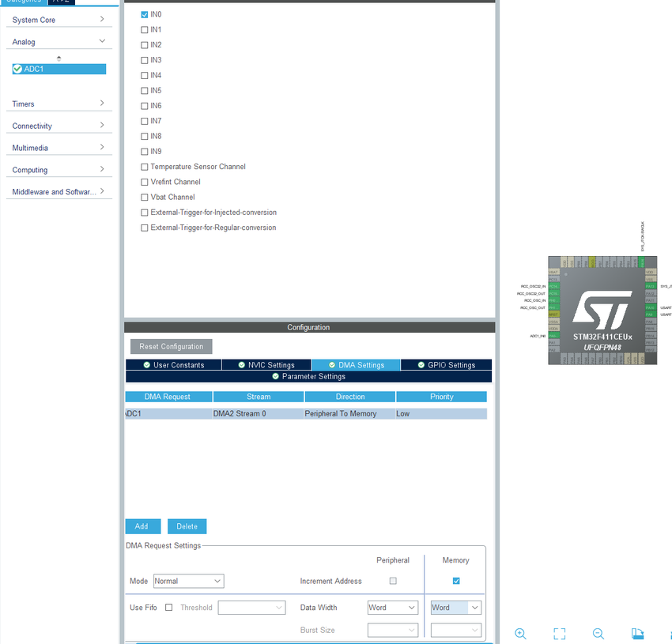
Task: Toggle the Memory Increment Address checkbox
Action: (x=456, y=581)
